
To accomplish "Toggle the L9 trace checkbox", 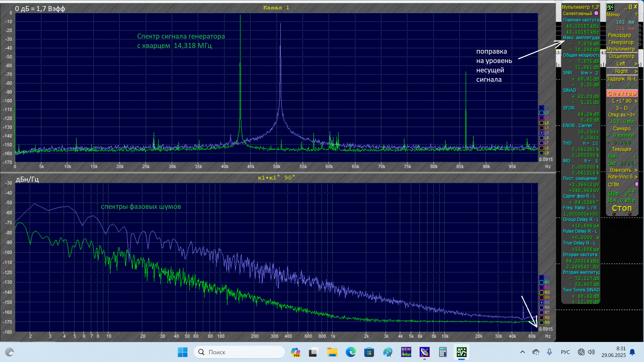I will (541, 153).
